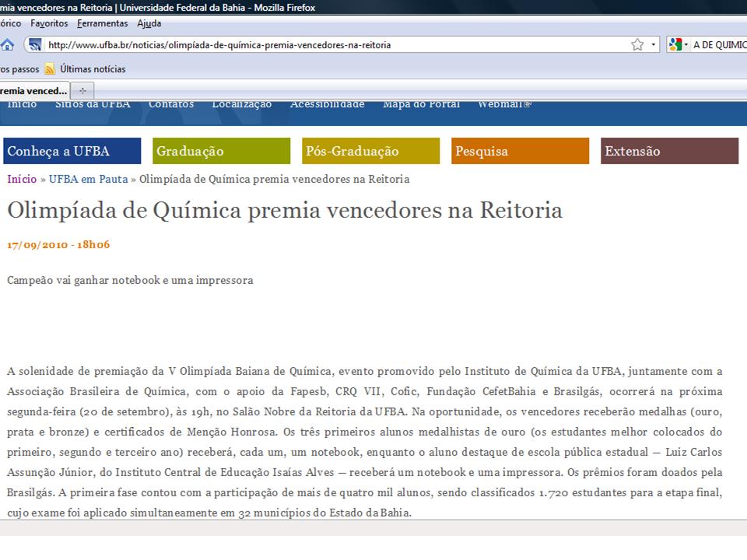Click the breadcrumb text 'Olimpíada de Química premia vencedores na Reitoria'
Screen dimensions: 747x560
[x=275, y=179]
